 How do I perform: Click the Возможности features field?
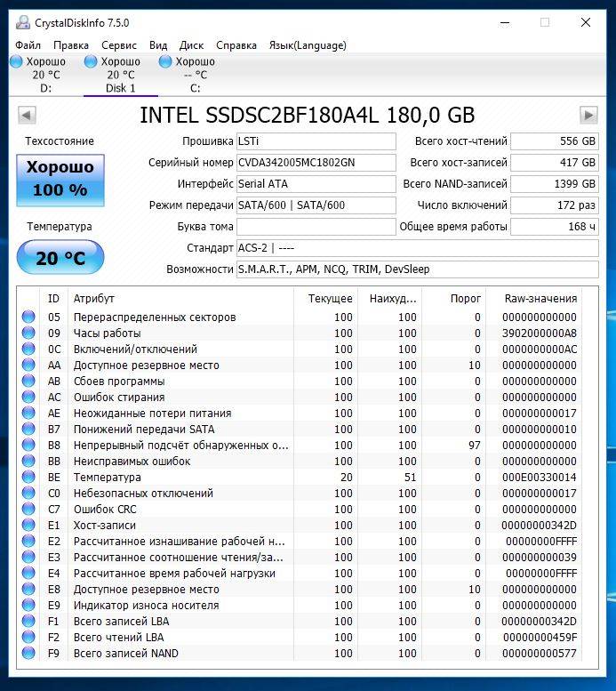pos(417,269)
